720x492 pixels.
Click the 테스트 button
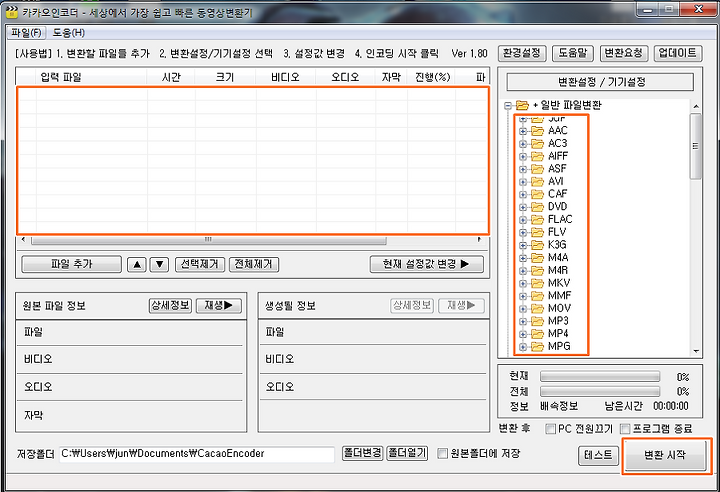point(598,455)
